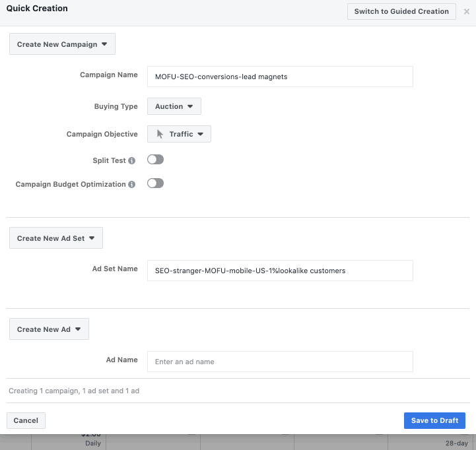
Task: Click the Split Test label text
Action: (109, 161)
